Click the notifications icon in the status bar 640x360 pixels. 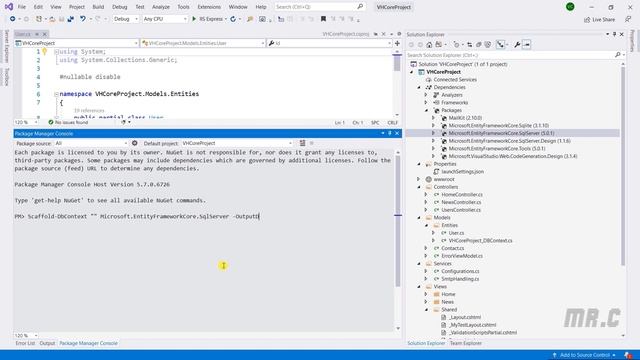(x=628, y=355)
